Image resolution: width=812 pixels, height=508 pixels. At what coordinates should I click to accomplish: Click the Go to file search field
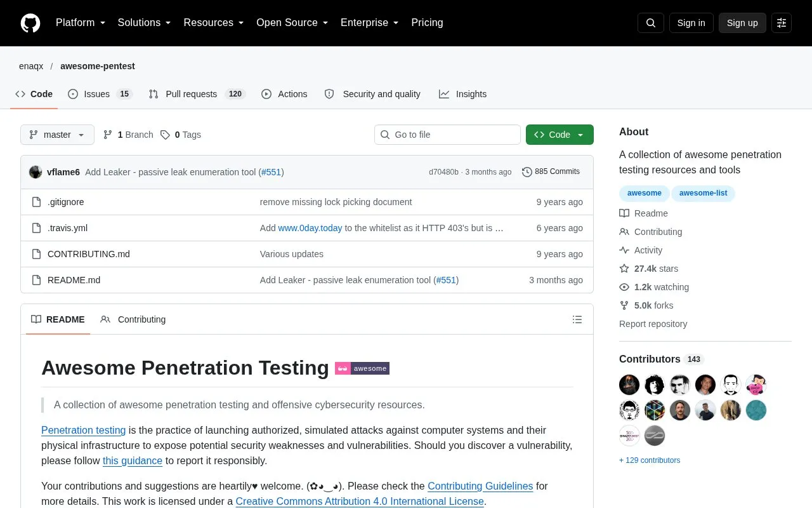[447, 135]
